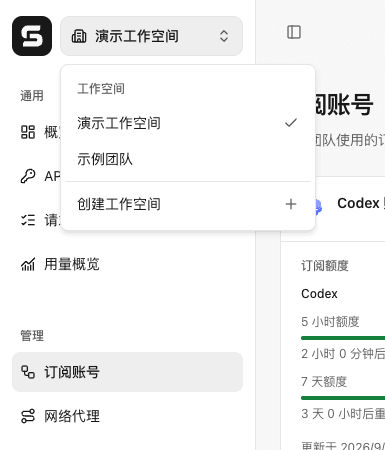Click the 7 天额度 progress bar

[343, 398]
